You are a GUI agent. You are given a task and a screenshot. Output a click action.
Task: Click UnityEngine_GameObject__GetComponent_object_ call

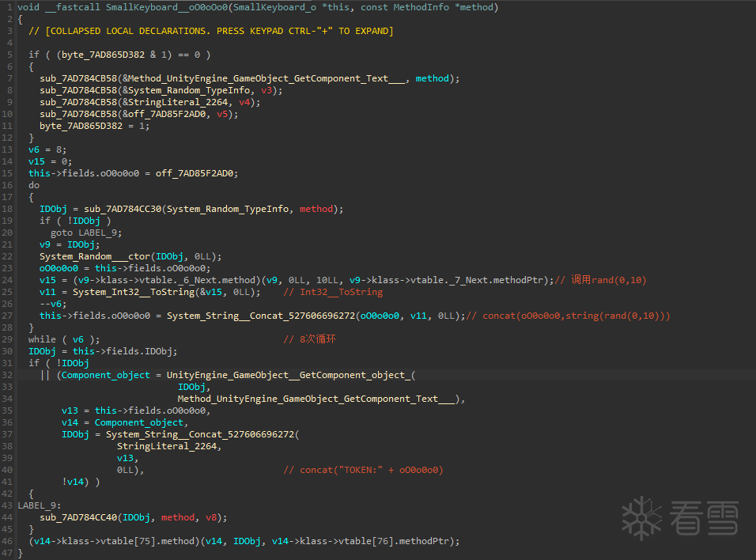pos(289,375)
